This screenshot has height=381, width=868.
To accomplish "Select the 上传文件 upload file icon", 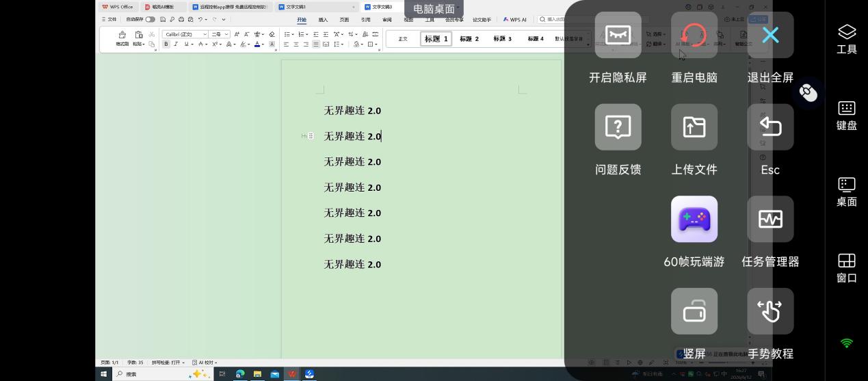I will 694,127.
